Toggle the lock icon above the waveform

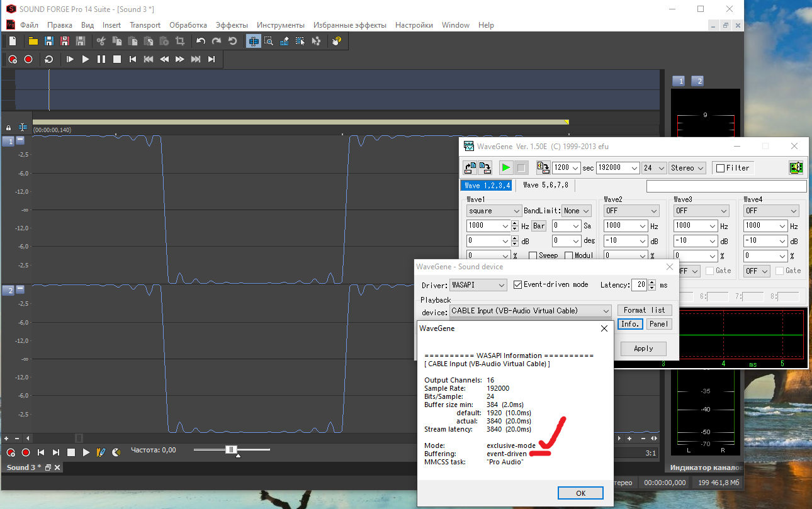(9, 128)
